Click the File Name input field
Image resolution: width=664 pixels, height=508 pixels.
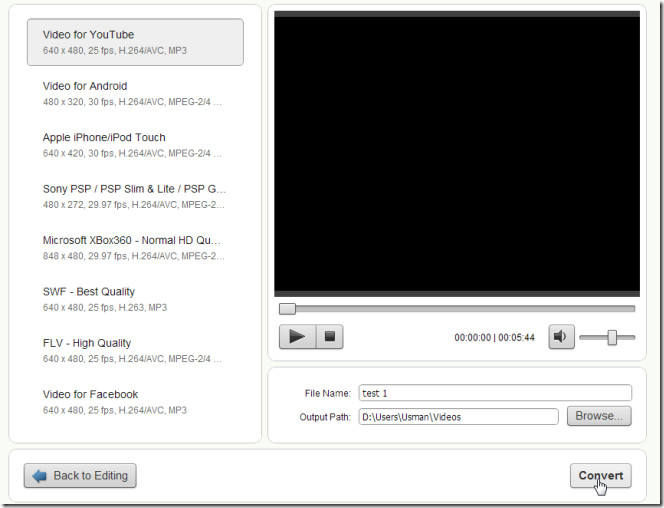point(495,393)
